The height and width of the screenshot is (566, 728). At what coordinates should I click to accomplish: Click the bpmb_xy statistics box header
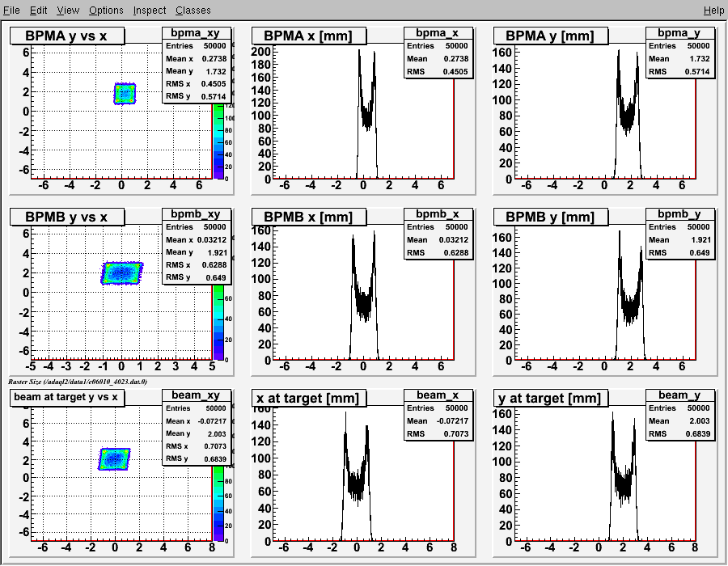coord(196,214)
